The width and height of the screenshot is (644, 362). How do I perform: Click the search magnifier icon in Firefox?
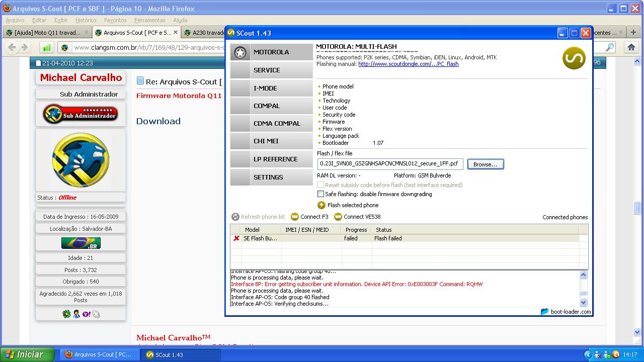click(610, 47)
